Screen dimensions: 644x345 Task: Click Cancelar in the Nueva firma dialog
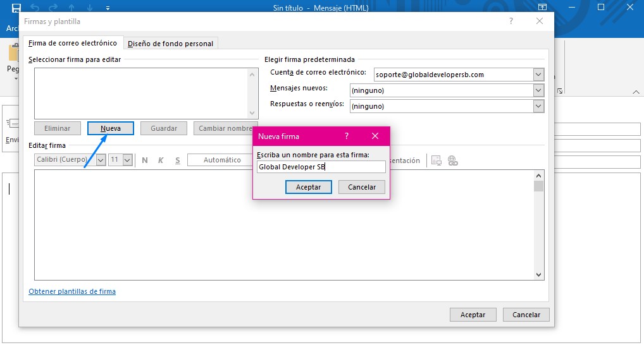(x=362, y=187)
